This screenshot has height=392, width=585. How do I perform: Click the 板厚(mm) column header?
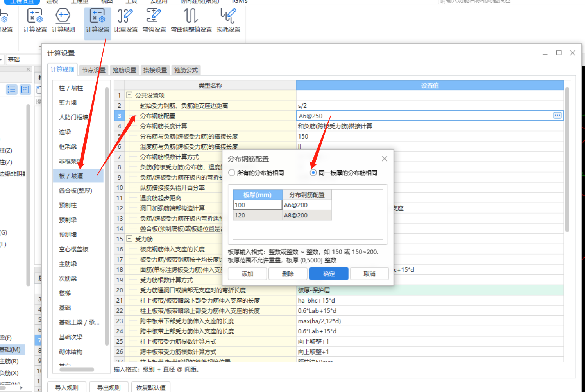tap(258, 194)
